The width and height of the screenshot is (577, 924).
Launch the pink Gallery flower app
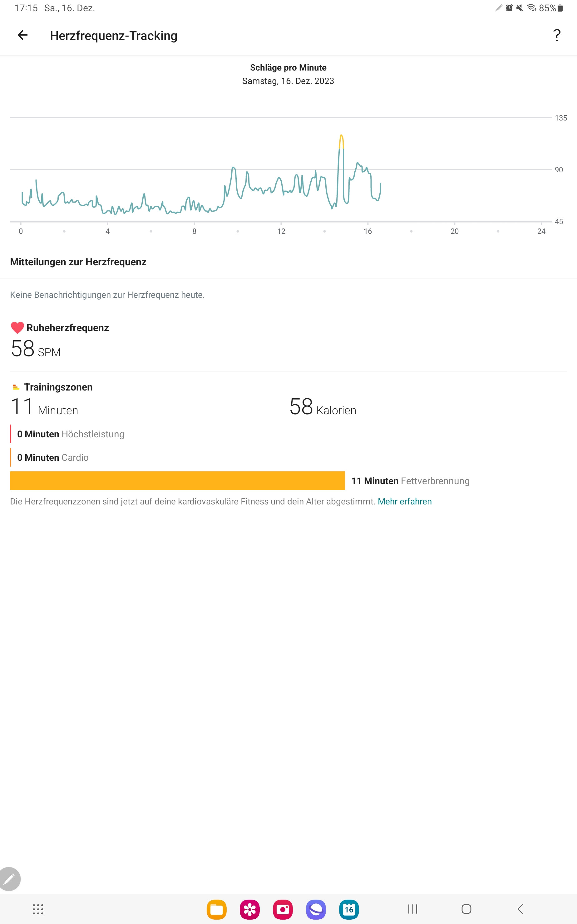[249, 909]
